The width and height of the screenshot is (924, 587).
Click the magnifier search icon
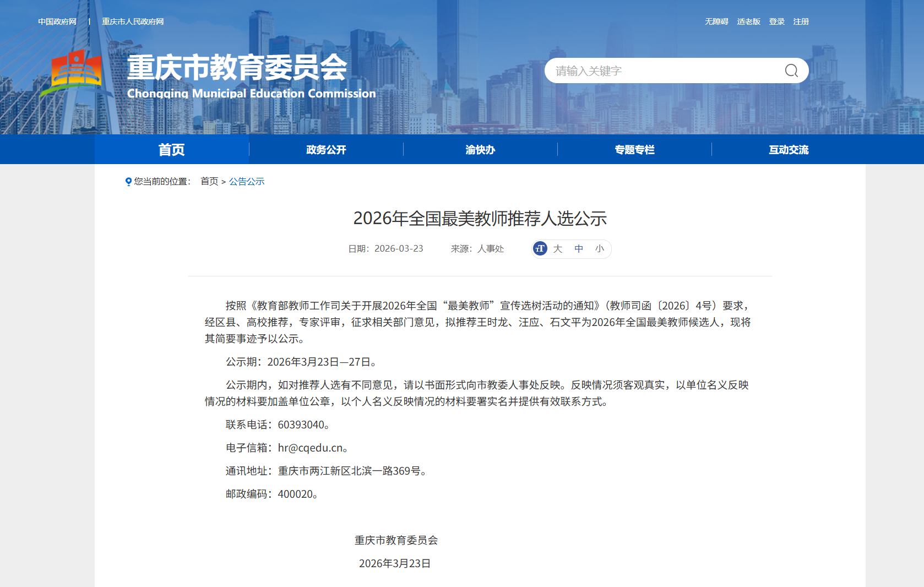[791, 70]
